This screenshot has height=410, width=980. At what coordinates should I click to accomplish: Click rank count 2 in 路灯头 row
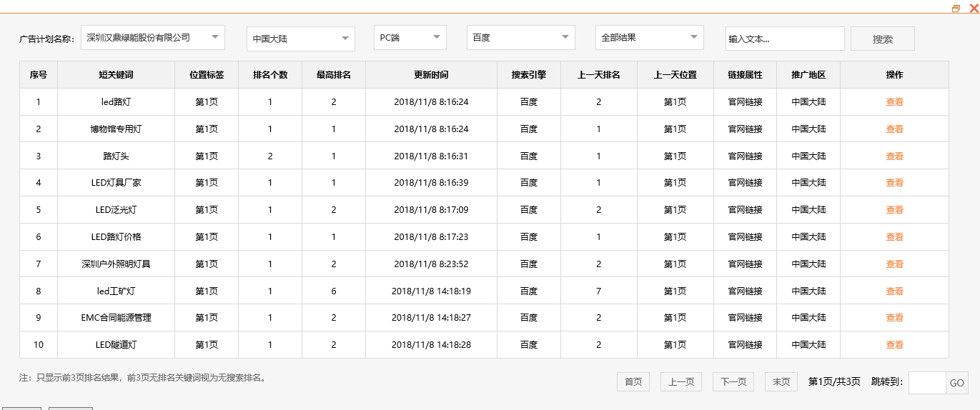click(270, 156)
